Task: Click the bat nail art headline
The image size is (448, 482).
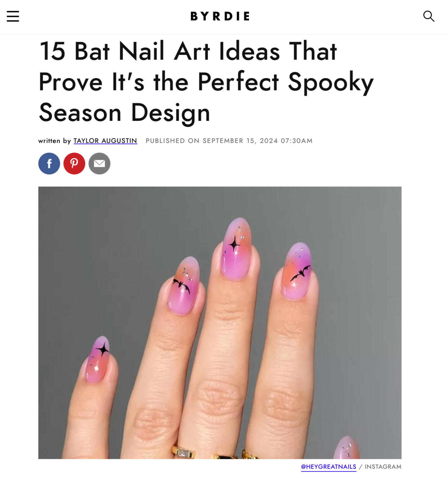Action: click(206, 82)
